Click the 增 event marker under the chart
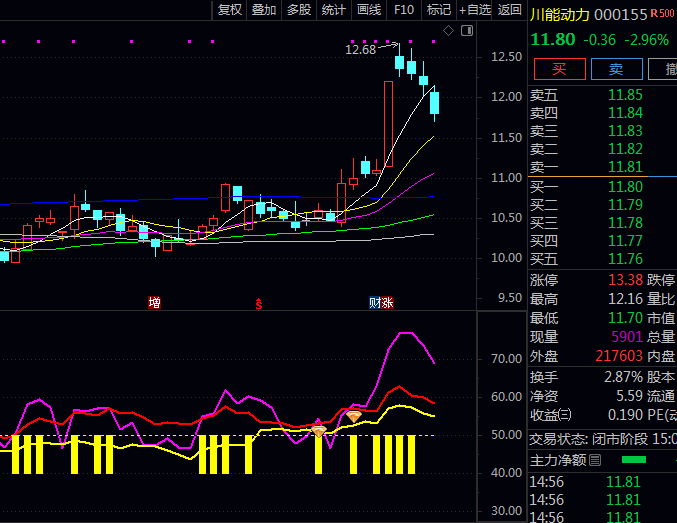The width and height of the screenshot is (677, 523). click(x=154, y=302)
